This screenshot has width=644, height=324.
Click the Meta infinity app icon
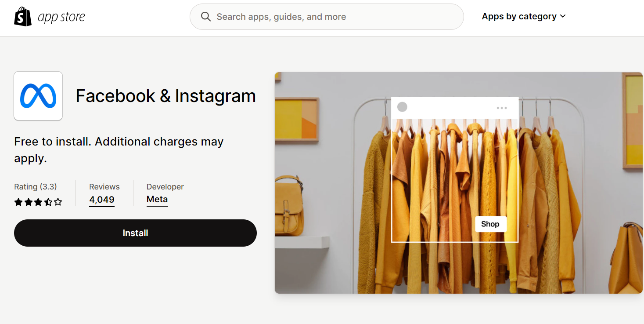click(38, 96)
